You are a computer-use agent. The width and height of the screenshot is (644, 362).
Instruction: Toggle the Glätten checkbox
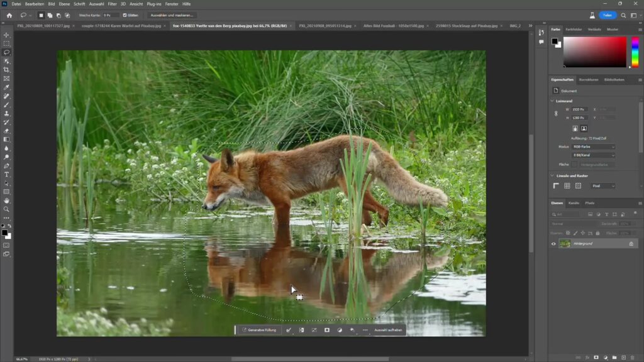pos(125,15)
